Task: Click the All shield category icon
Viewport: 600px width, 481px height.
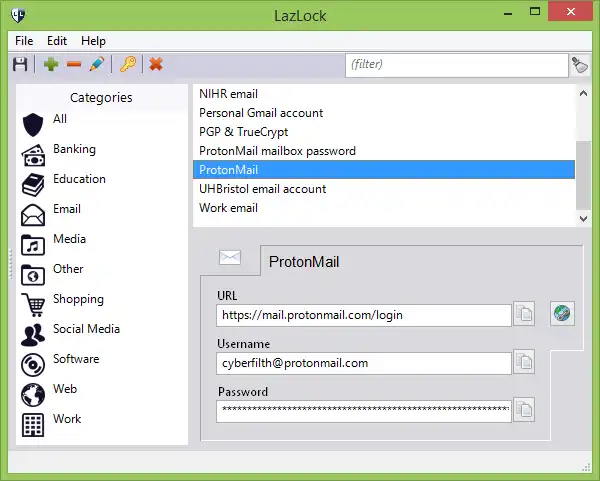Action: click(33, 125)
